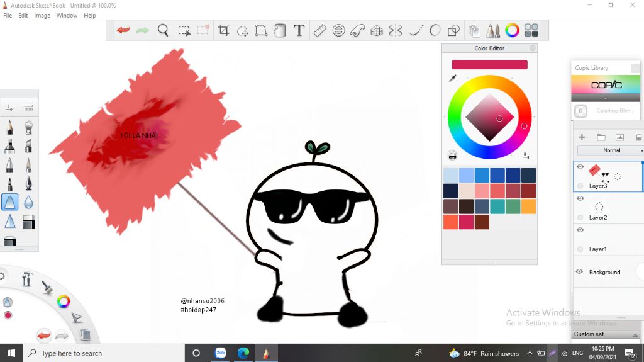This screenshot has height=362, width=644.
Task: Open the Draw Style shapes tool
Action: click(453, 30)
